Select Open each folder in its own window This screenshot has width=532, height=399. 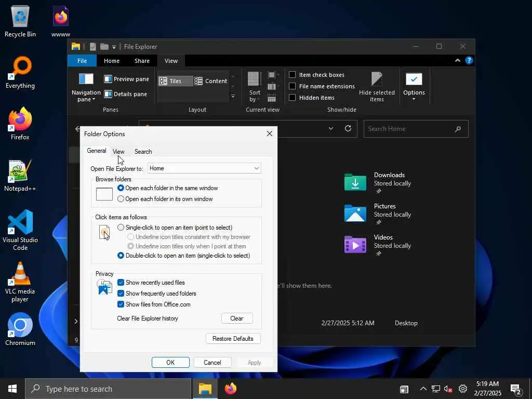point(121,199)
